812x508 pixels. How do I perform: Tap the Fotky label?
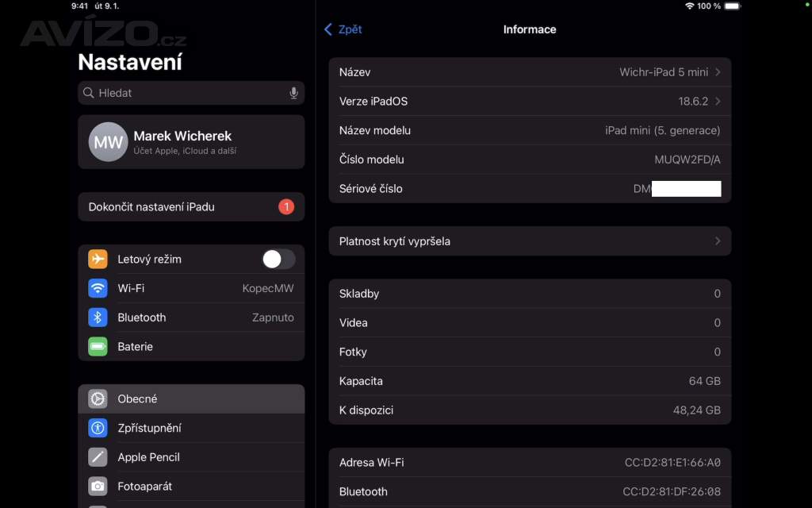click(353, 352)
